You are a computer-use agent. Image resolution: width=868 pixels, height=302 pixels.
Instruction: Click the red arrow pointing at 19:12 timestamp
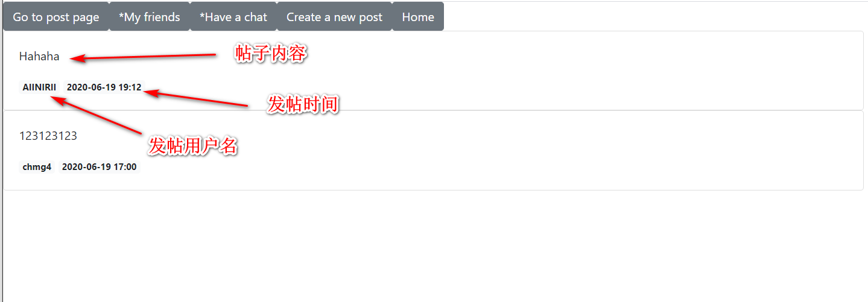[196, 98]
